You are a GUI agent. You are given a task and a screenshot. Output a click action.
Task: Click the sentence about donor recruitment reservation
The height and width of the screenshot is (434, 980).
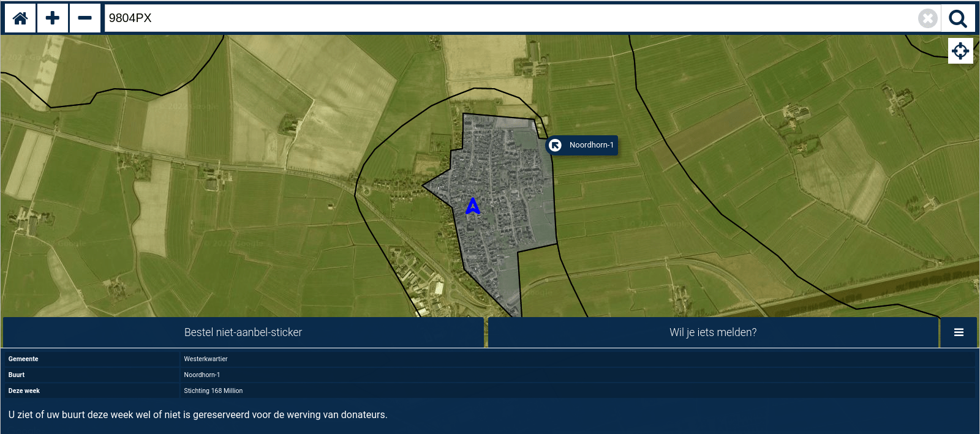(x=198, y=415)
